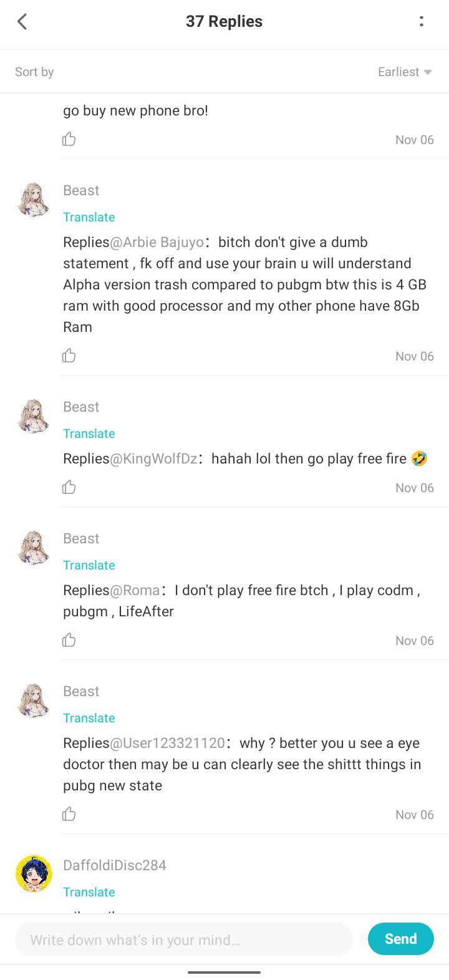The height and width of the screenshot is (980, 449).
Task: Open Beast's avatar on Arbie Bajuyo reply
Action: click(x=34, y=200)
